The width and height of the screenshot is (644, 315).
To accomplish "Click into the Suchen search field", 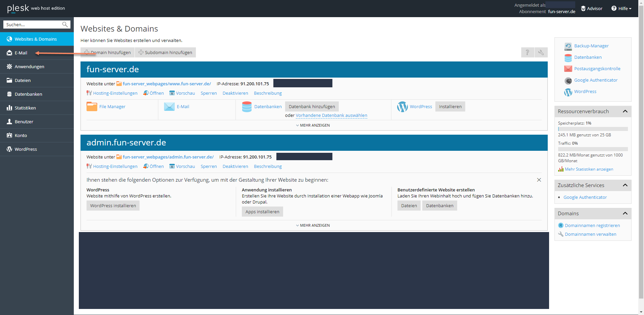I will 33,25.
